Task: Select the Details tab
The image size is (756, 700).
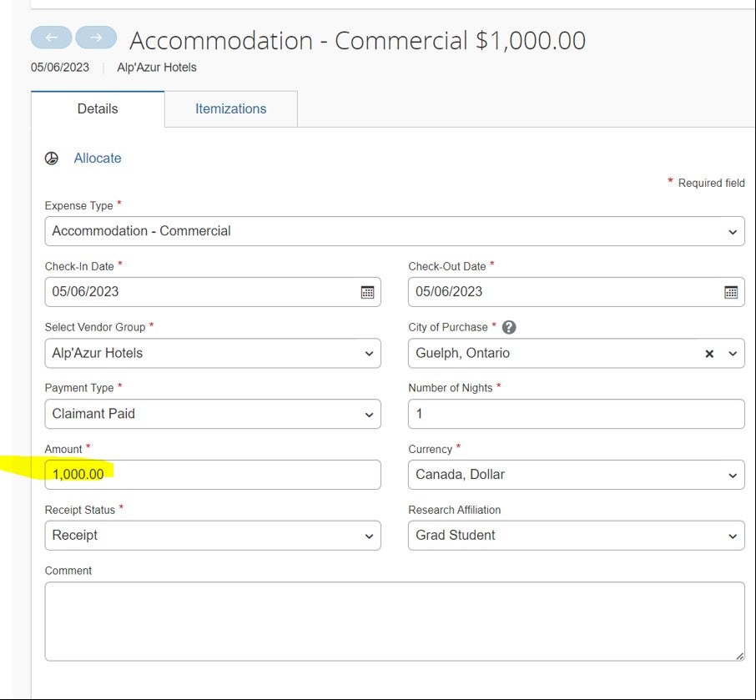Action: click(x=98, y=109)
